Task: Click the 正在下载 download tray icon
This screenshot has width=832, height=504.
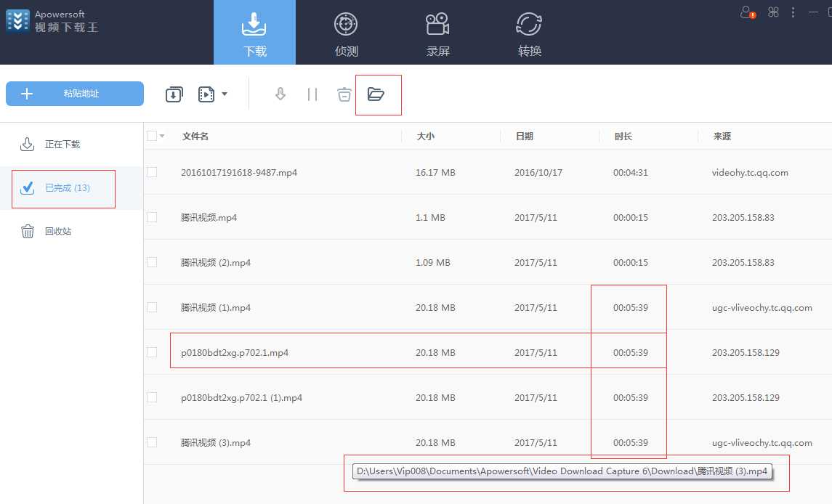Action: point(27,144)
